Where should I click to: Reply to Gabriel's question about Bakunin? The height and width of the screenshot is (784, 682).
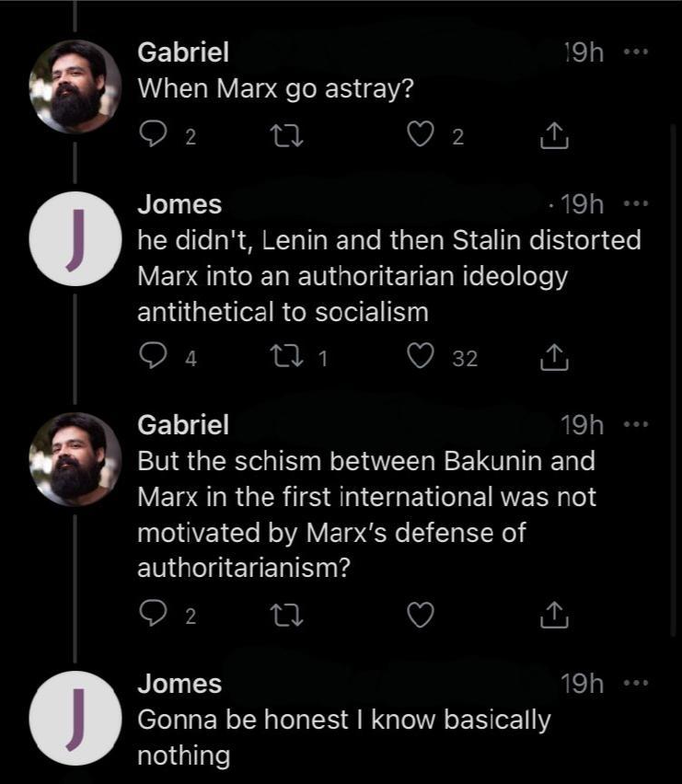[154, 615]
